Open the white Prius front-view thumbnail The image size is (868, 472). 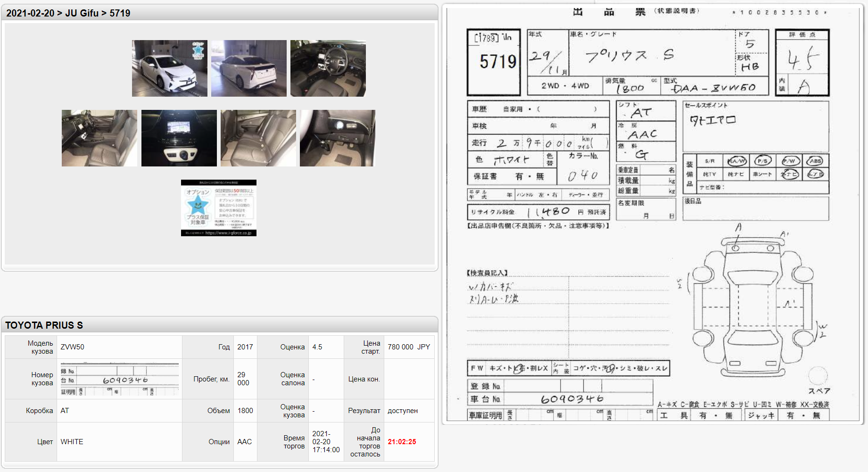click(170, 68)
